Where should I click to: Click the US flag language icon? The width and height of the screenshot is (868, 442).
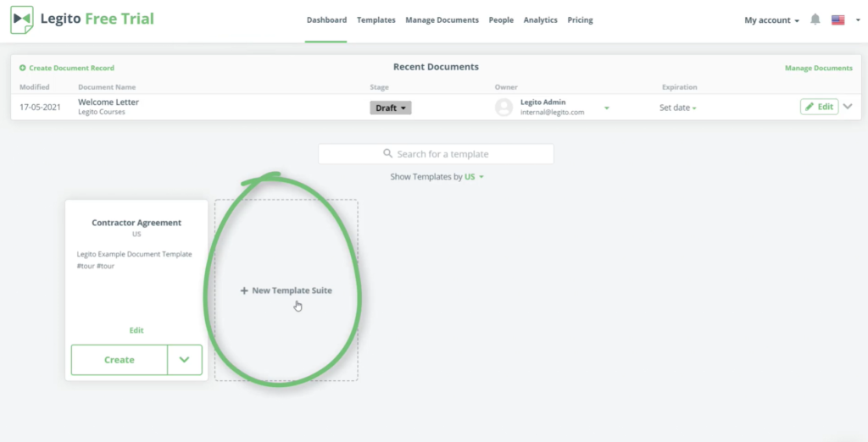click(x=838, y=20)
